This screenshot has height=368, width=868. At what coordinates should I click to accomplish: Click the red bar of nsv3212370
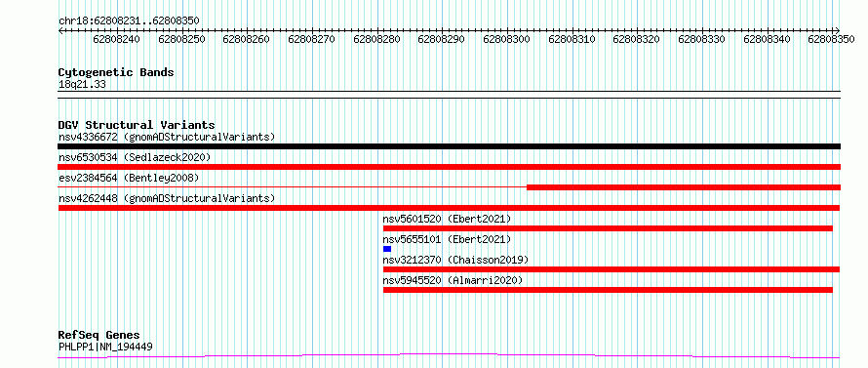pyautogui.click(x=612, y=269)
